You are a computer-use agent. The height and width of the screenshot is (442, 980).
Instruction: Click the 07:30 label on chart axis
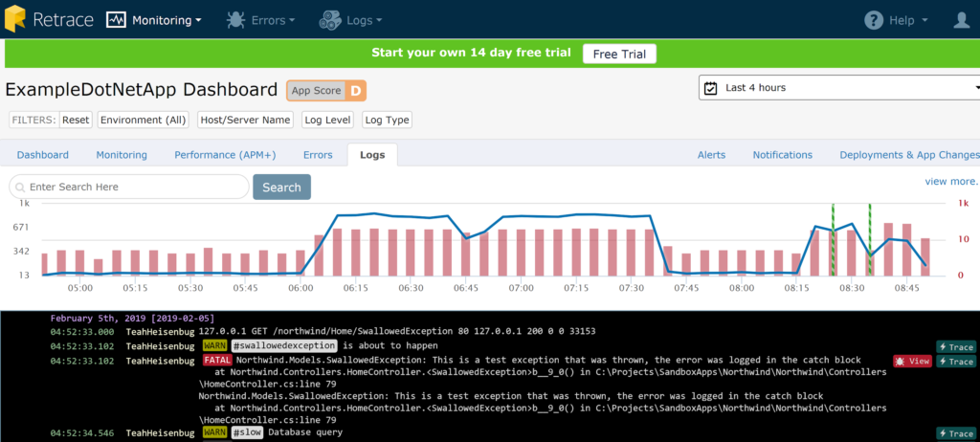[632, 288]
